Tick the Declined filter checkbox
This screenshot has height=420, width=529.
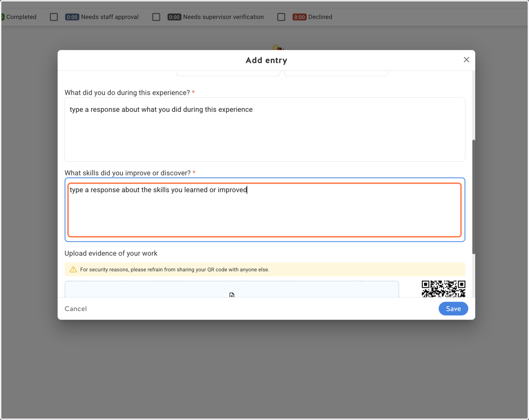[281, 17]
